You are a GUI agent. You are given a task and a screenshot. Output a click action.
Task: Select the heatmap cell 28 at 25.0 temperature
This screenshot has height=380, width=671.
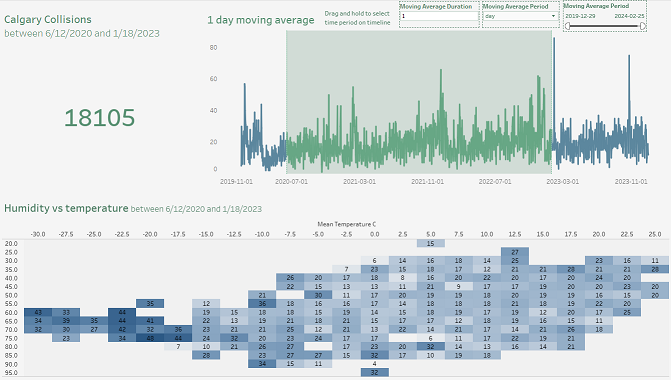click(655, 269)
